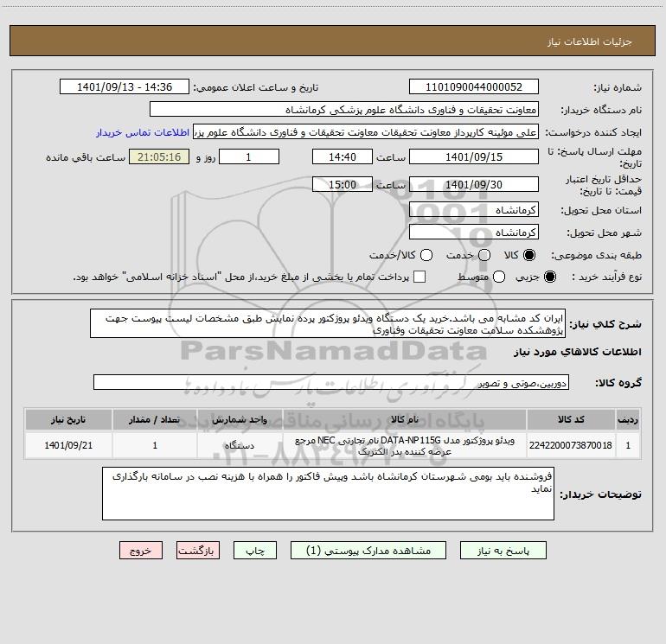This screenshot has height=644, width=666.
Task: Click the شرح کلی نیاز description box
Action: pos(328,323)
